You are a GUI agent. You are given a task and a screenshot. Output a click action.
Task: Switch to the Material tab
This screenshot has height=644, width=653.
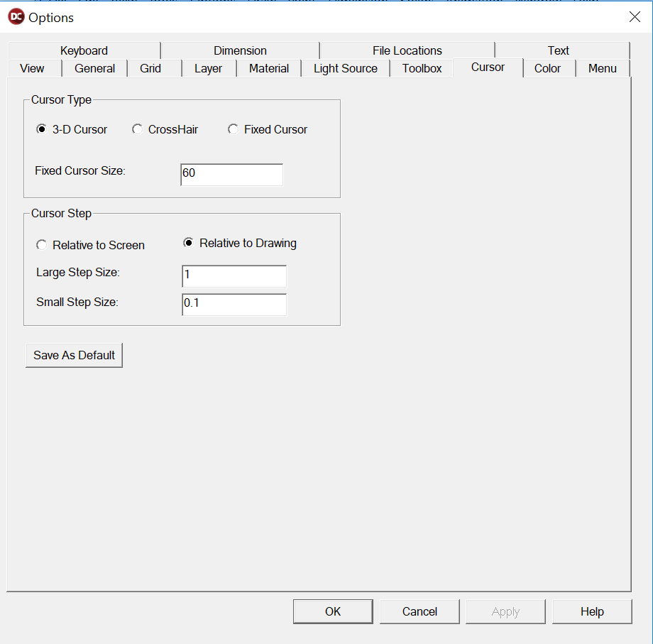[x=269, y=68]
